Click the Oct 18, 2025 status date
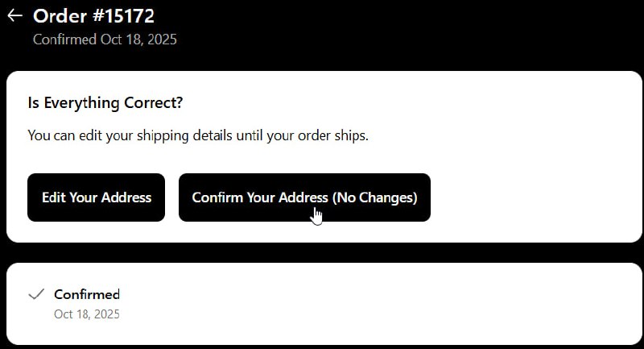This screenshot has height=349, width=644. (87, 314)
